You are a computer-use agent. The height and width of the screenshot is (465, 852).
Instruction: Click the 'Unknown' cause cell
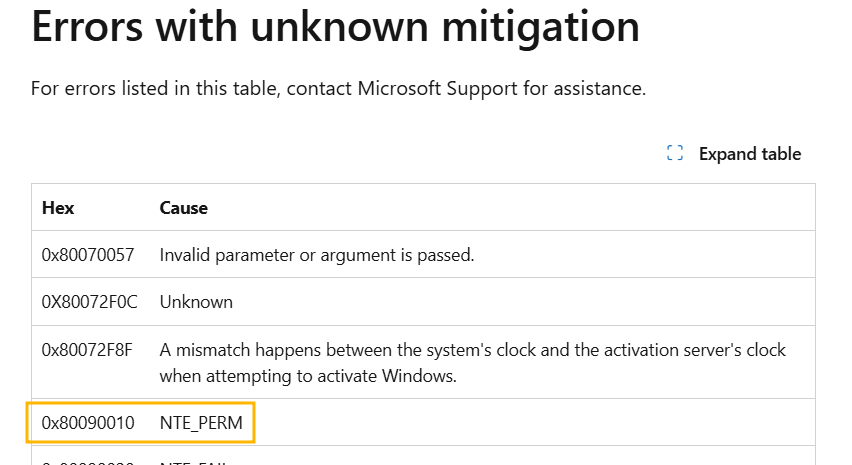point(196,302)
